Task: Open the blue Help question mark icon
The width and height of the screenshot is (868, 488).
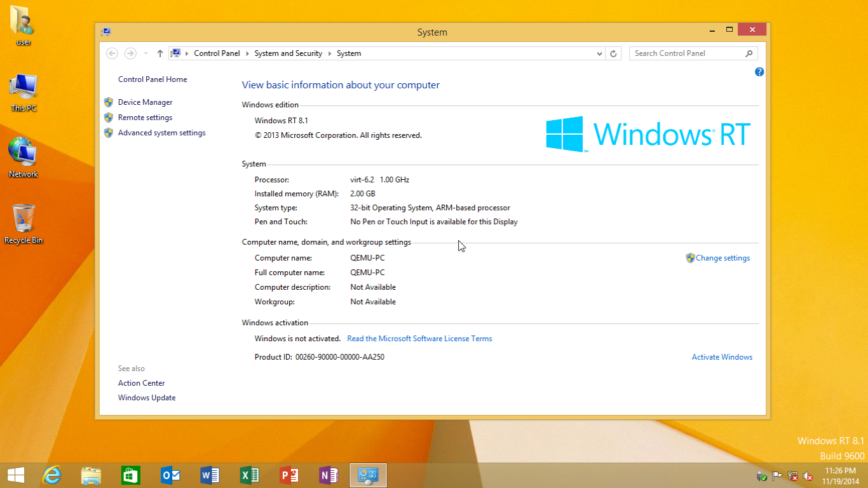Action: point(759,72)
